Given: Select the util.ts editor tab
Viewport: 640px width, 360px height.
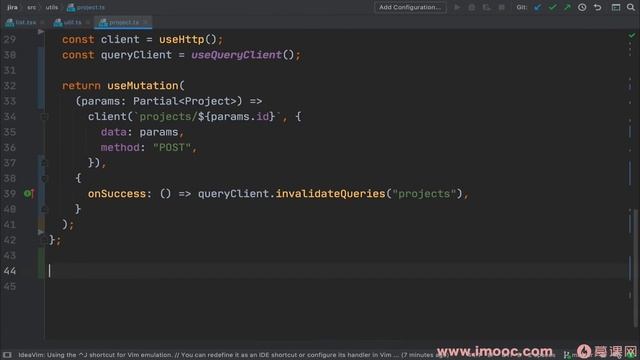Looking at the screenshot, I should 72,22.
